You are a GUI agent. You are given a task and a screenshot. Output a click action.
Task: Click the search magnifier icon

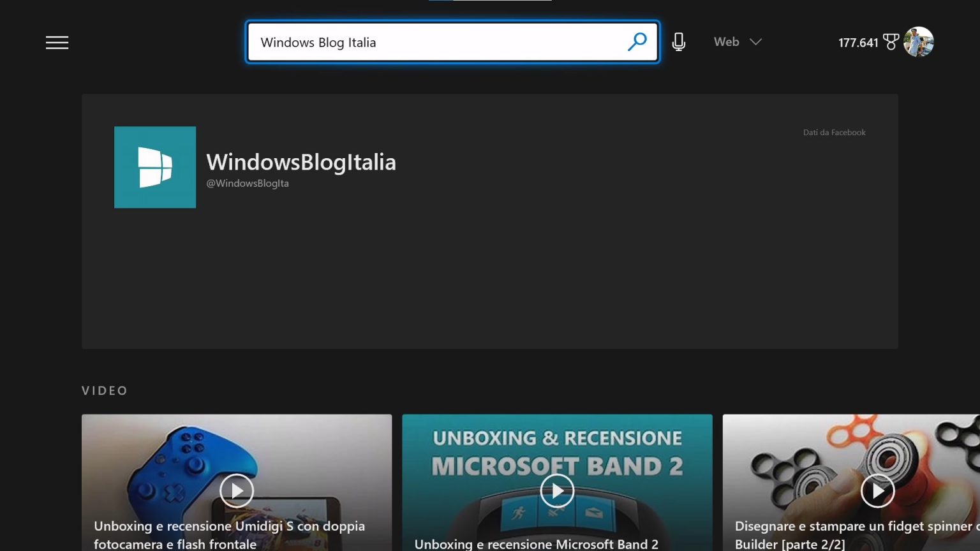click(x=637, y=41)
